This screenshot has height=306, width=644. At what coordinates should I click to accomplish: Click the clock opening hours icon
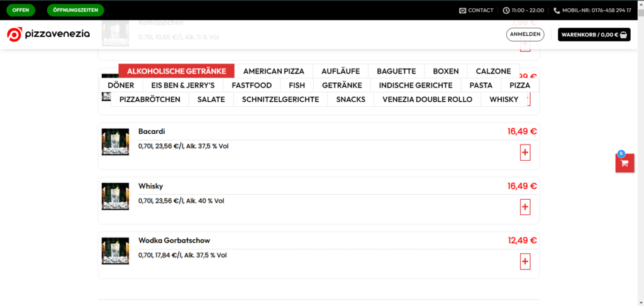[506, 11]
